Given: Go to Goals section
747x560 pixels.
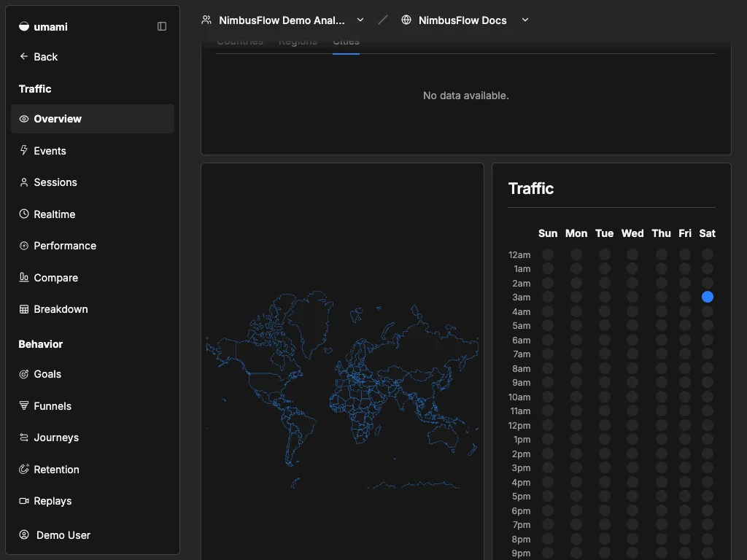Looking at the screenshot, I should click(93, 374).
